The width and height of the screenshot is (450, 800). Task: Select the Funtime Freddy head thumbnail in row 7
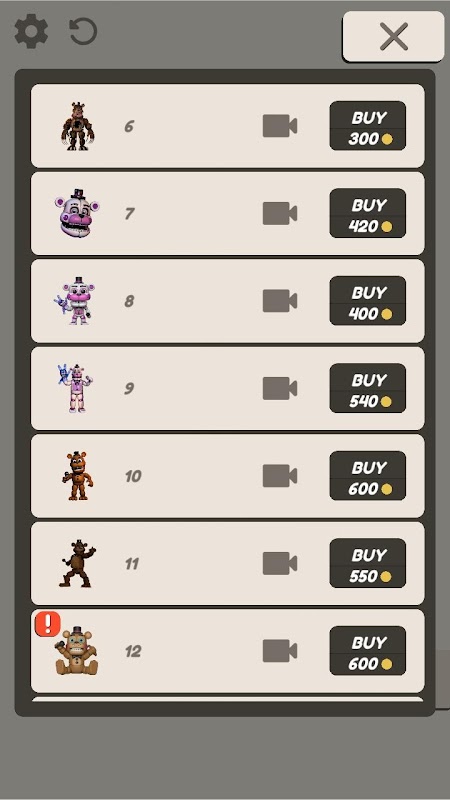(77, 213)
